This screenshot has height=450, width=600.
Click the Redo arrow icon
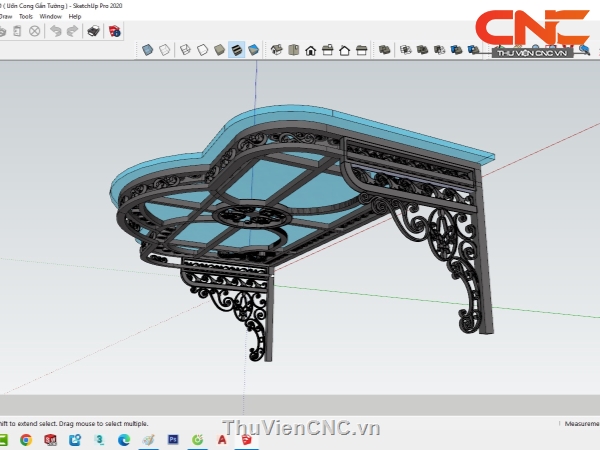pos(72,31)
